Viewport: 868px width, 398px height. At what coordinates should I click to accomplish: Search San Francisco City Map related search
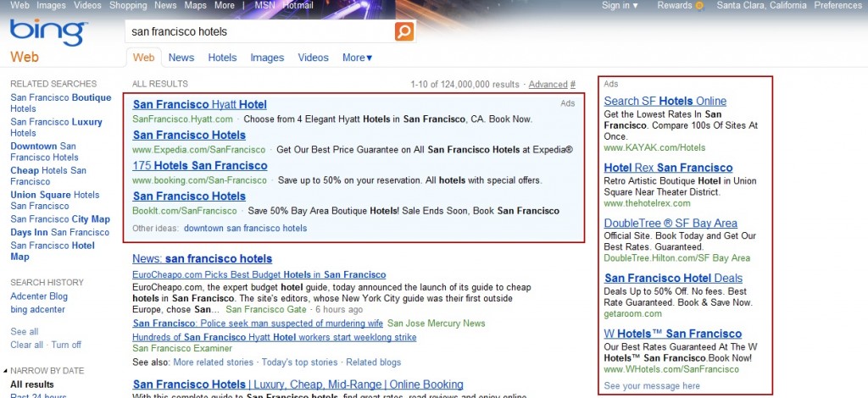pyautogui.click(x=60, y=218)
